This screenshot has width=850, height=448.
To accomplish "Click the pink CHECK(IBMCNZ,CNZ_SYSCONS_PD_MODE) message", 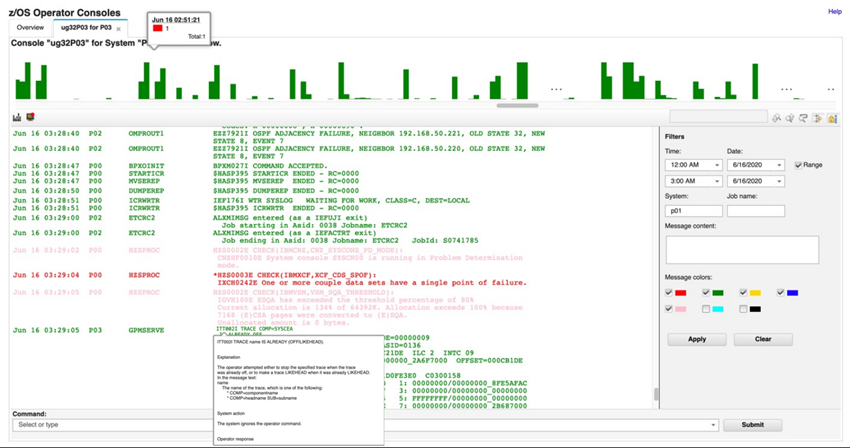I will (368, 258).
